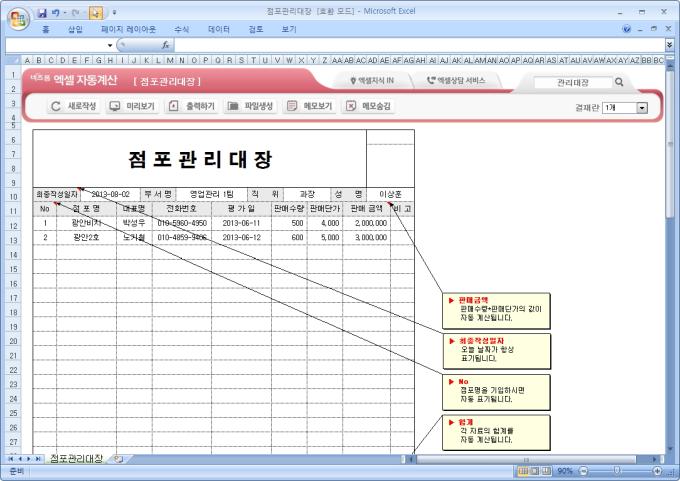Open the 보기 ribbon tab
Image resolution: width=680 pixels, height=481 pixels.
[289, 29]
